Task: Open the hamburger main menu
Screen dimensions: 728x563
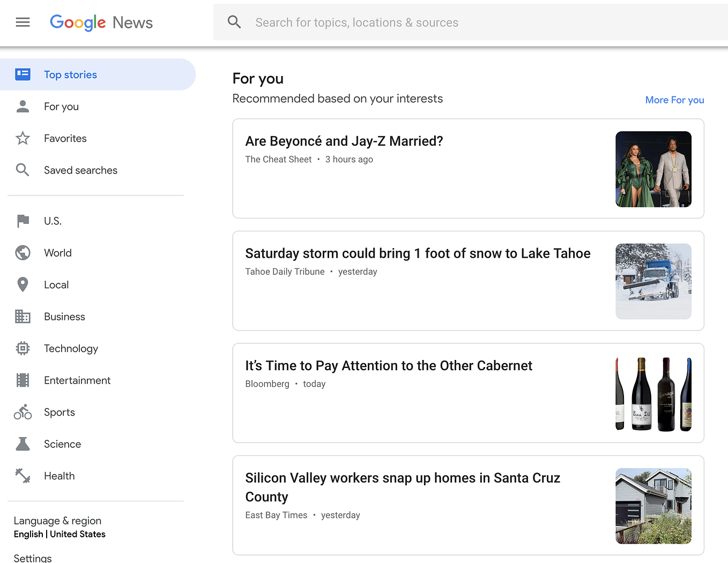Action: pyautogui.click(x=23, y=22)
